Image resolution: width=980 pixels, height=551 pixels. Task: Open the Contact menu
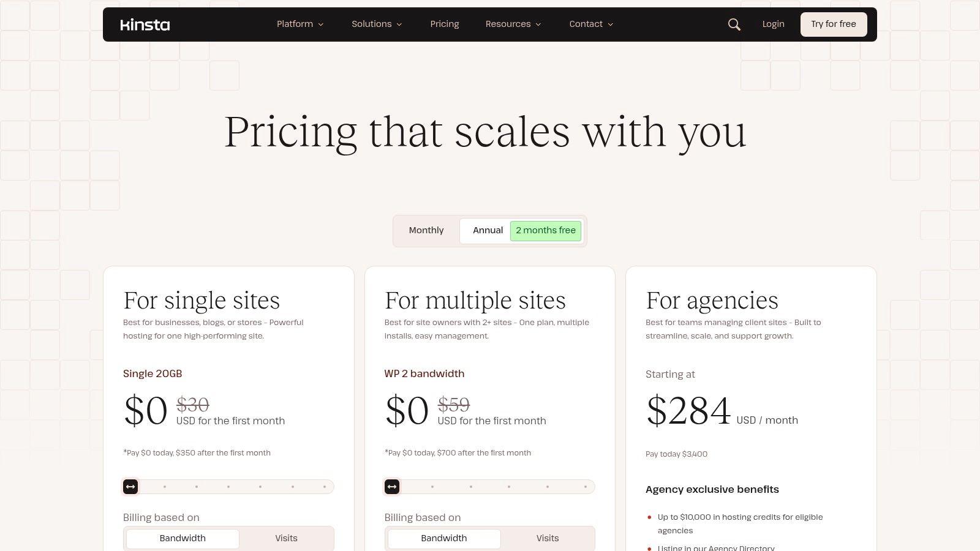point(586,24)
